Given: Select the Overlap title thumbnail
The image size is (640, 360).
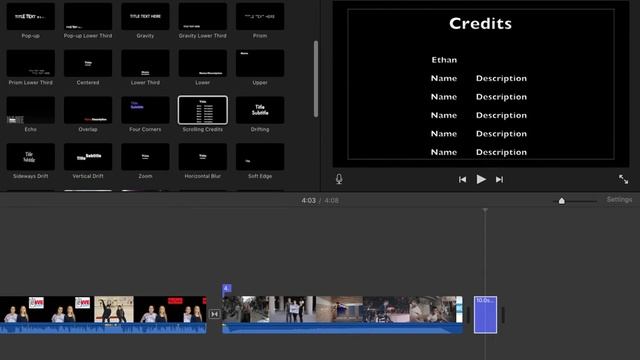Looking at the screenshot, I should 88,110.
